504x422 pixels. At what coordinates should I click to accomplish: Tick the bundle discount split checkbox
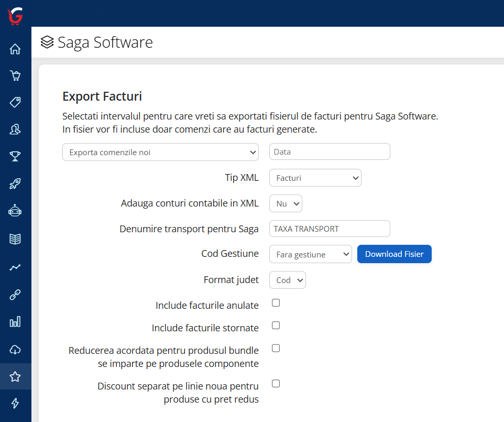click(276, 348)
